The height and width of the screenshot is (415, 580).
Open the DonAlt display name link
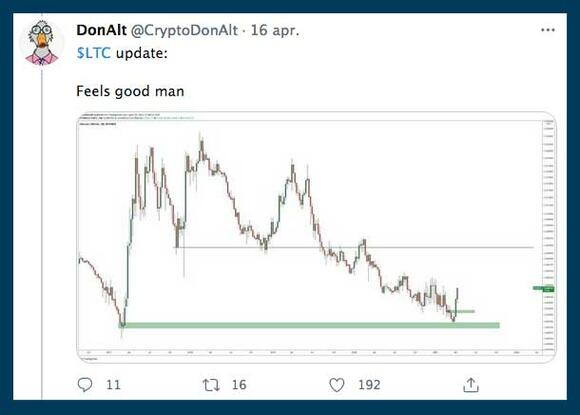coord(101,30)
